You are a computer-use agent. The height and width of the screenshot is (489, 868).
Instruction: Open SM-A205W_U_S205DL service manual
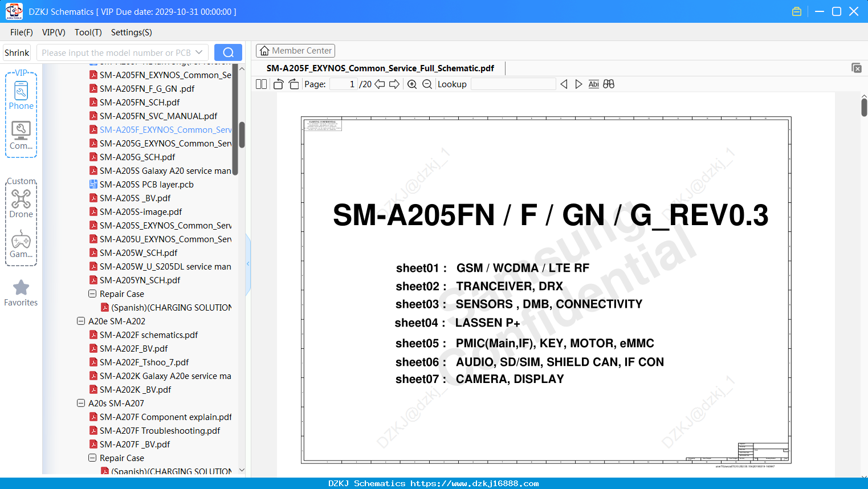[160, 267]
